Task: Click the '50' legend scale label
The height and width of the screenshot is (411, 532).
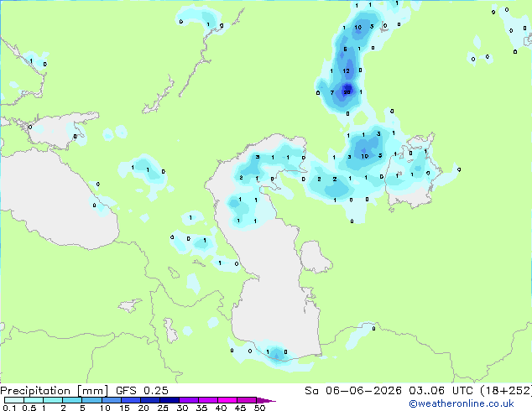Action: point(259,408)
